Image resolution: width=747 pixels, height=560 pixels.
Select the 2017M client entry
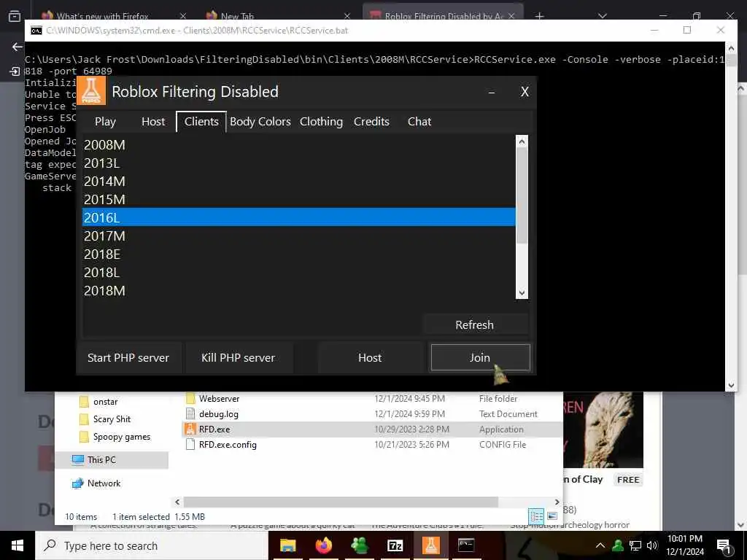(298, 236)
